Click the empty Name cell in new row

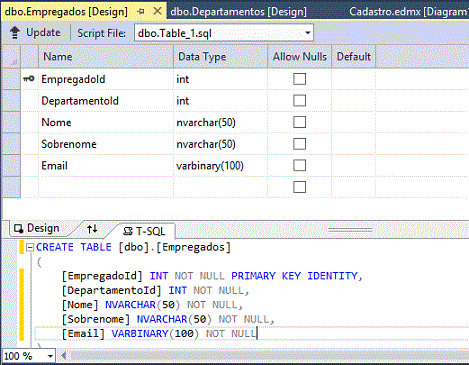[x=106, y=187]
